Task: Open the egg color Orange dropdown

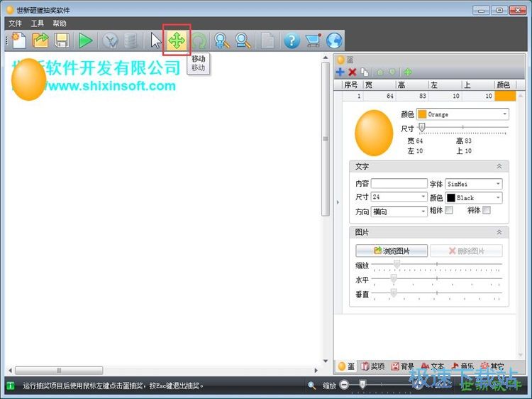Action: click(462, 114)
